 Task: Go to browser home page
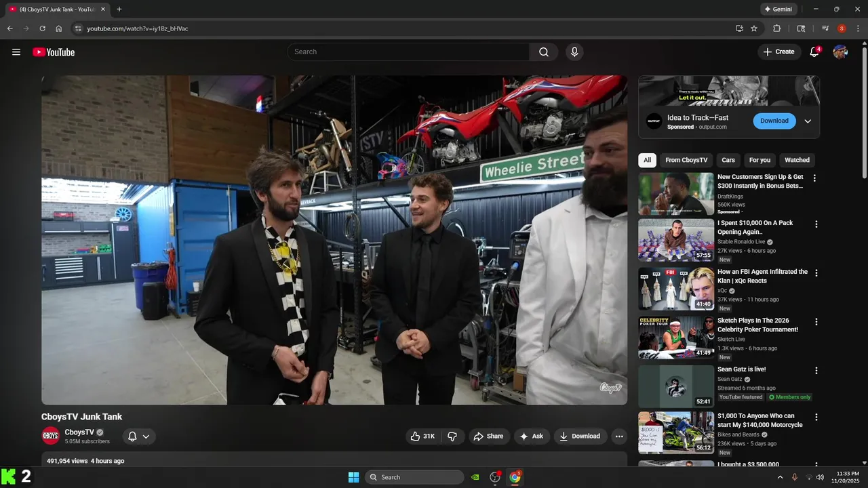pos(58,28)
